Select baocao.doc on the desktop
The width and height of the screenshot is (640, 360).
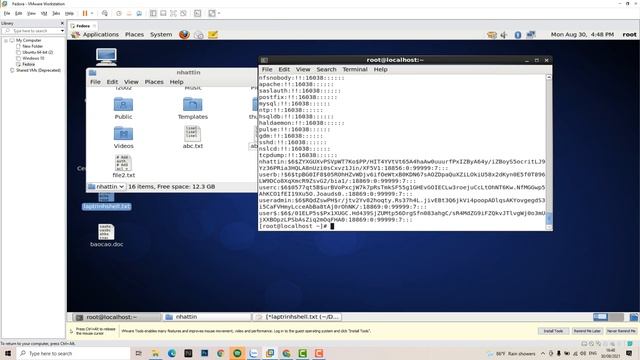(x=107, y=236)
